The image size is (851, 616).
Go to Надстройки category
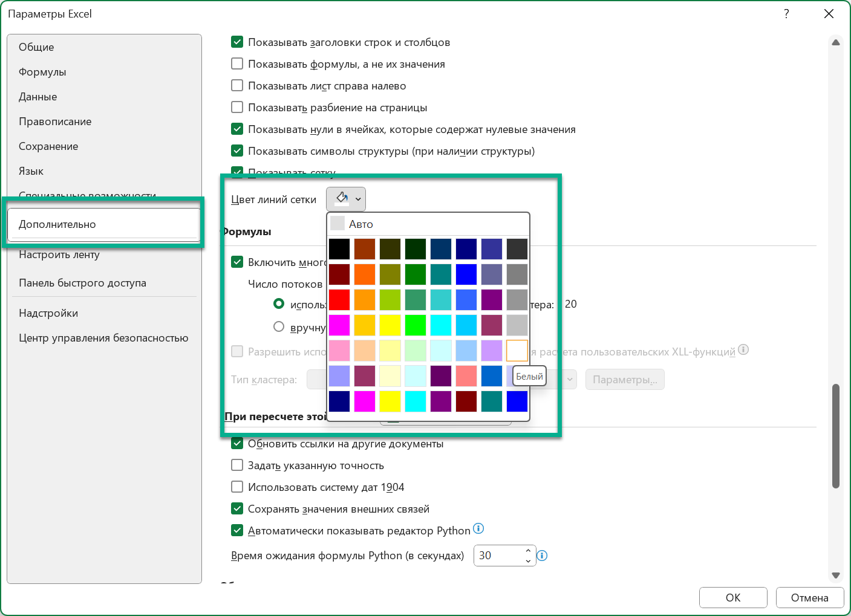point(104,313)
